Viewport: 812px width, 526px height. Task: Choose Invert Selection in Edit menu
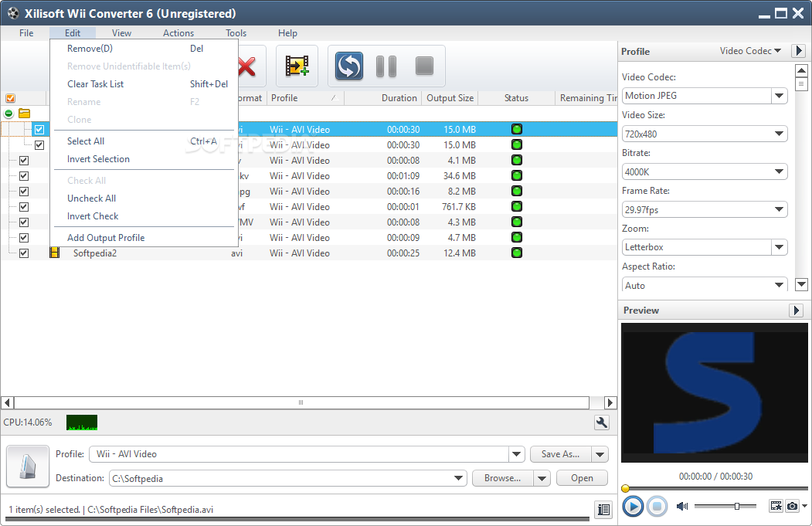tap(144, 159)
